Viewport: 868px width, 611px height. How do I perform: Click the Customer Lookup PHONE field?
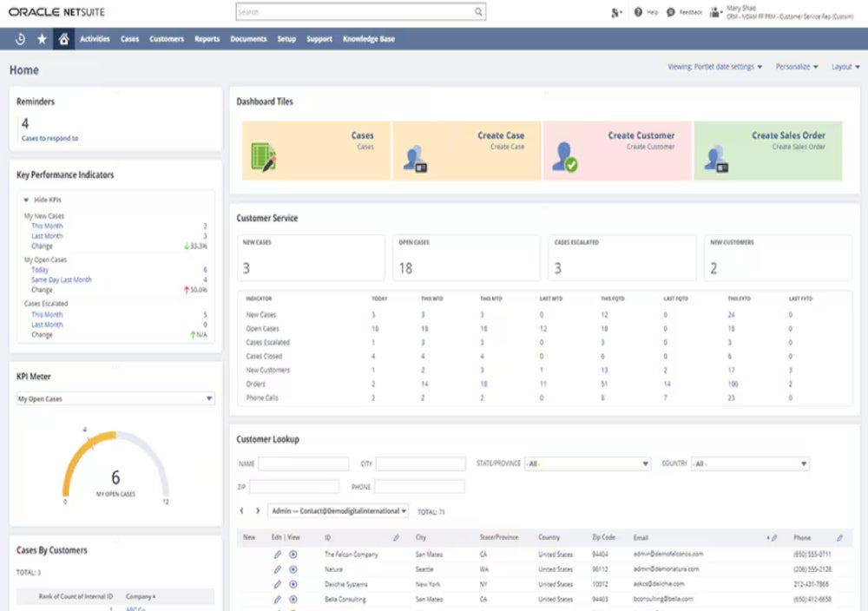(419, 487)
